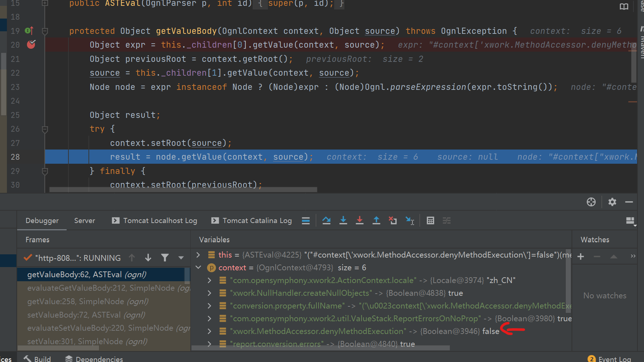Screen dimensions: 644x362
Task: Expand the conversion.property.fullName entry
Action: click(x=209, y=306)
